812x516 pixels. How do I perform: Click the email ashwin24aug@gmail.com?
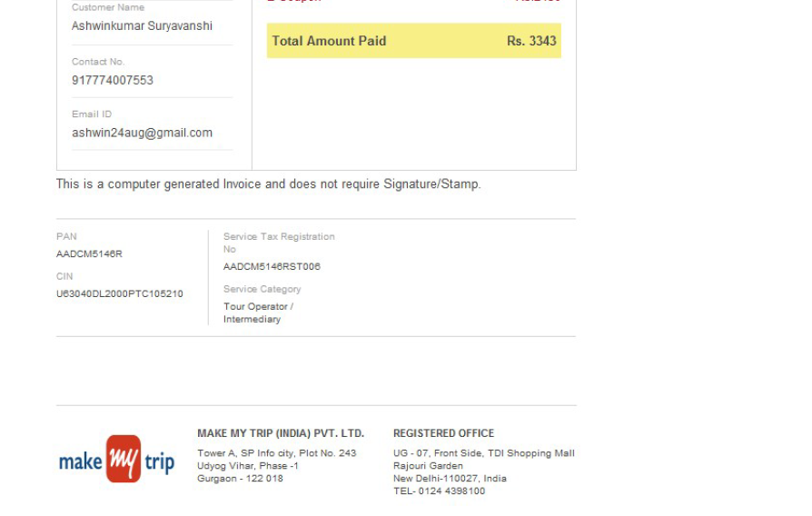pyautogui.click(x=142, y=134)
